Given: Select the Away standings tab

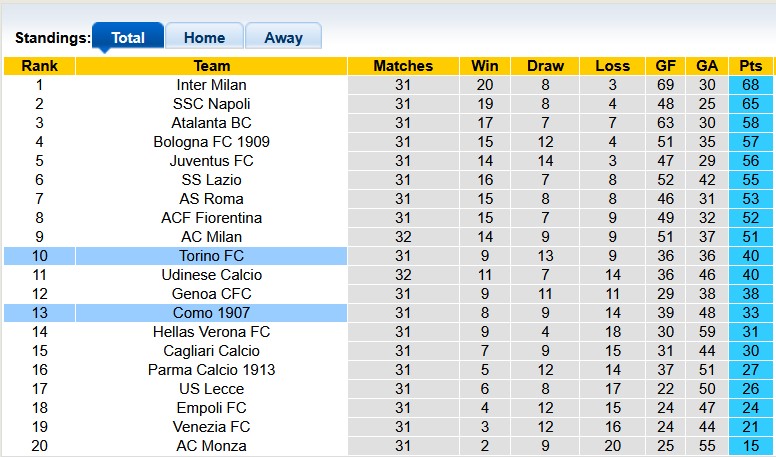Looking at the screenshot, I should [x=283, y=37].
